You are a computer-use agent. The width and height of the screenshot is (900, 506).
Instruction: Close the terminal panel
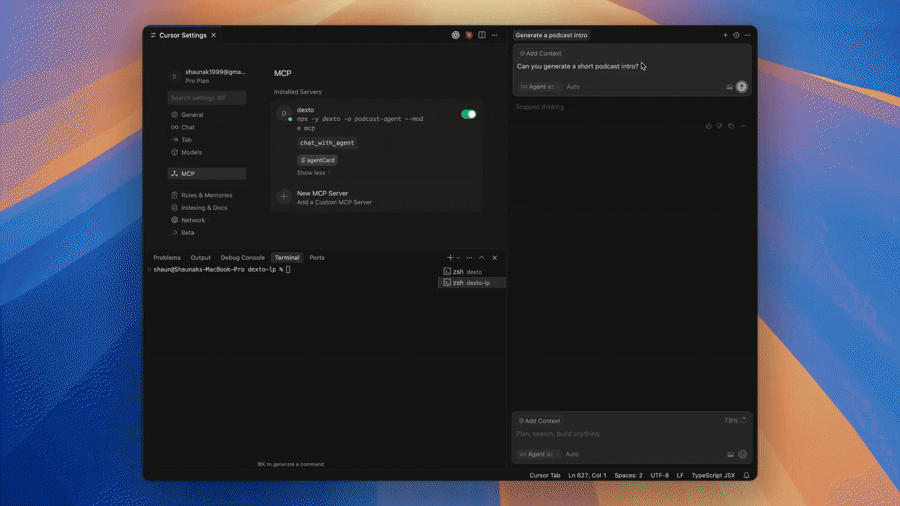(495, 258)
